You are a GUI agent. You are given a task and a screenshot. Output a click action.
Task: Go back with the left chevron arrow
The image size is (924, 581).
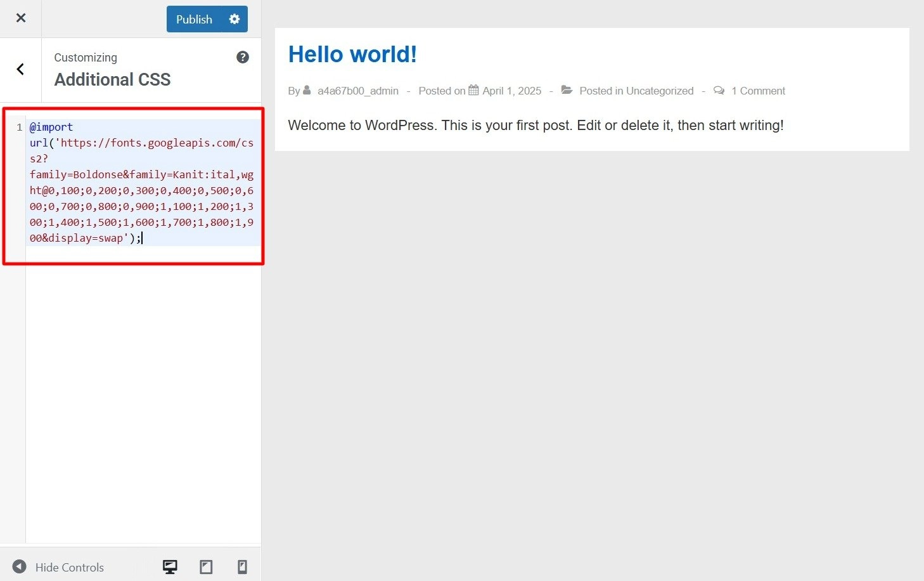click(x=20, y=69)
